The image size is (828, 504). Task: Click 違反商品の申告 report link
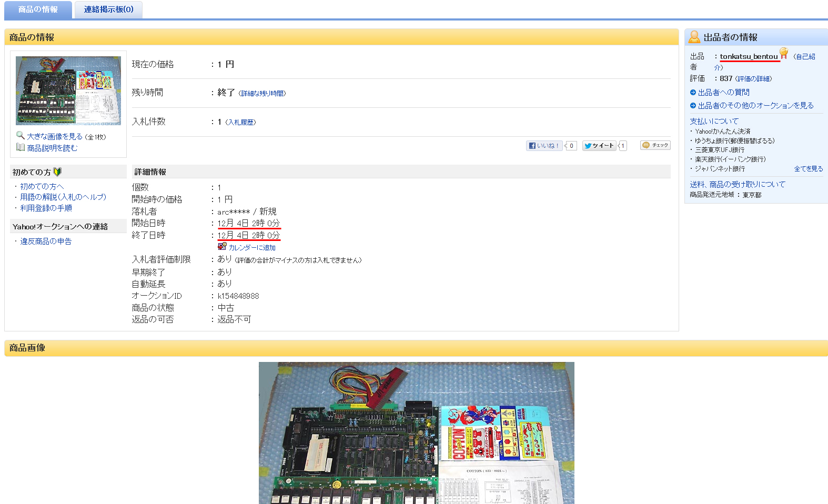click(x=46, y=241)
